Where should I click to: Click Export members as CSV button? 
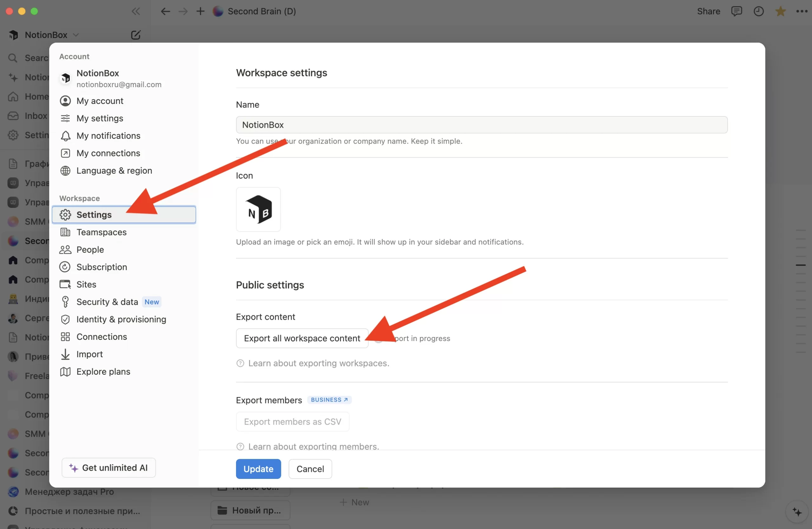coord(292,422)
